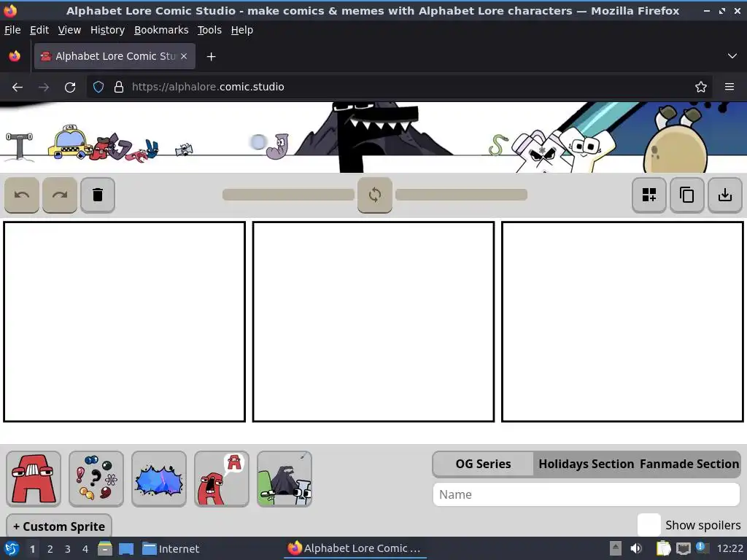This screenshot has width=747, height=560.
Task: Click the purple J character in the banner
Action: pyautogui.click(x=278, y=146)
